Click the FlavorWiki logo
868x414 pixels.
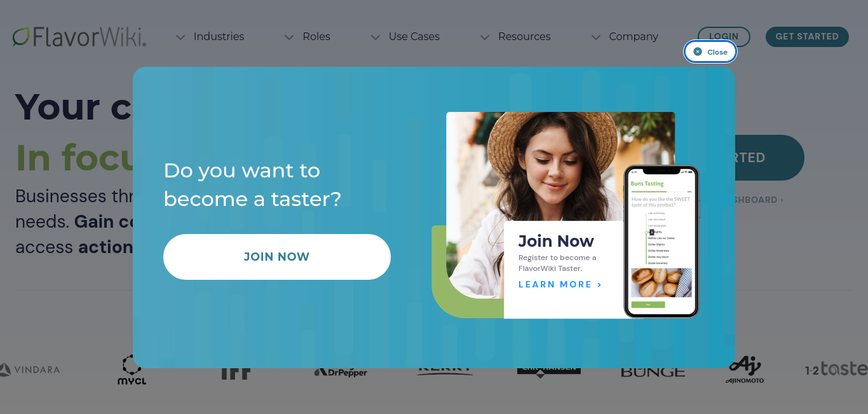click(x=79, y=37)
